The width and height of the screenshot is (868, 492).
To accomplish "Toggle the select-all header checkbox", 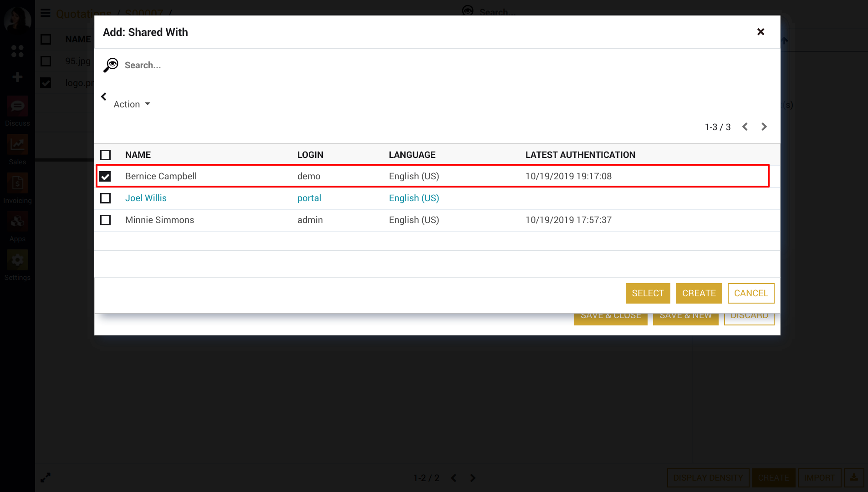I will [105, 155].
